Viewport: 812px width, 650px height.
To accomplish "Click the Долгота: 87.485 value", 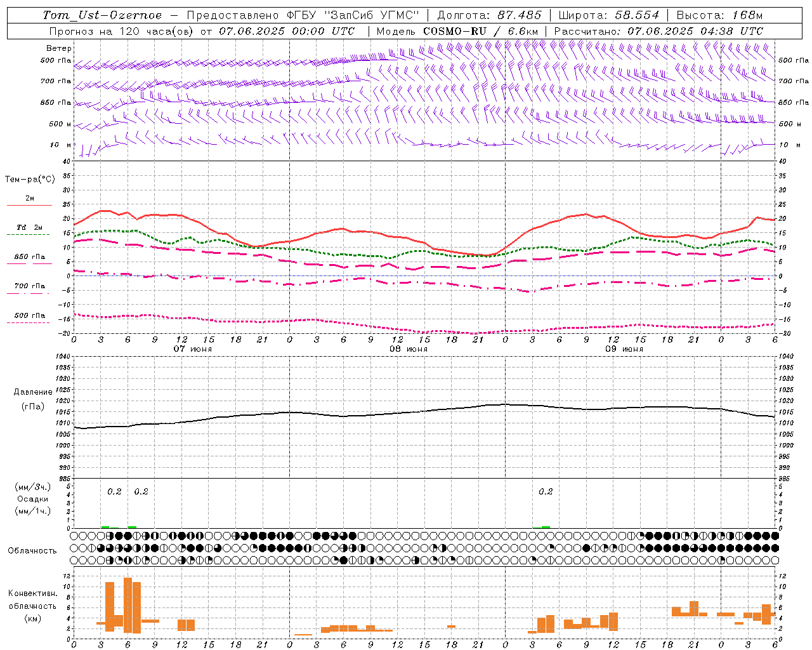I will pyautogui.click(x=489, y=15).
